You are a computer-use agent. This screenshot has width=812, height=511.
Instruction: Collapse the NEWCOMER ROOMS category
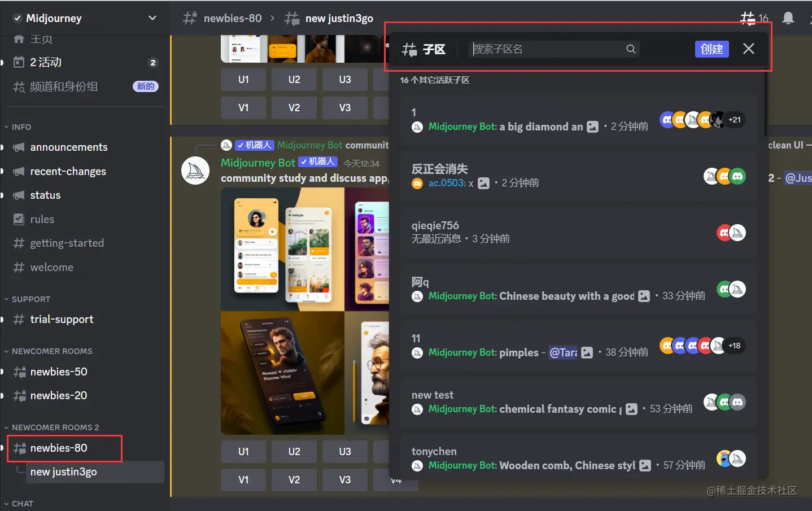(x=49, y=351)
